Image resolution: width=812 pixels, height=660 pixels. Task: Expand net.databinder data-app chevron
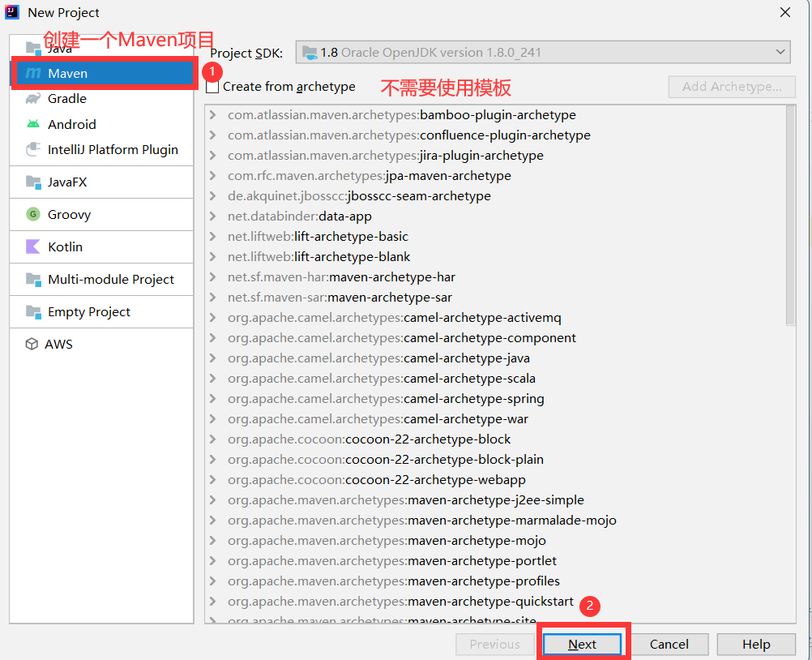click(x=212, y=216)
